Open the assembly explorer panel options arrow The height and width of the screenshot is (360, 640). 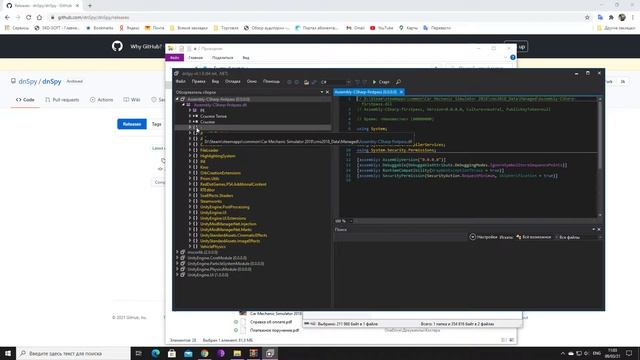(x=322, y=92)
